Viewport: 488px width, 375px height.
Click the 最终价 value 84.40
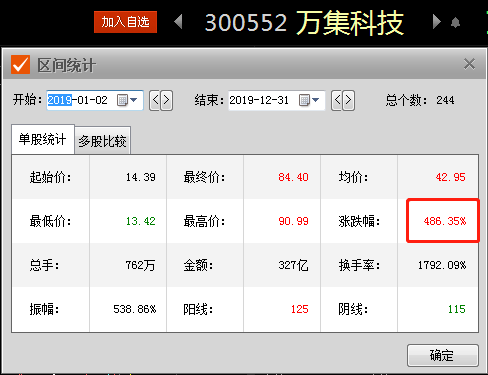click(x=293, y=177)
